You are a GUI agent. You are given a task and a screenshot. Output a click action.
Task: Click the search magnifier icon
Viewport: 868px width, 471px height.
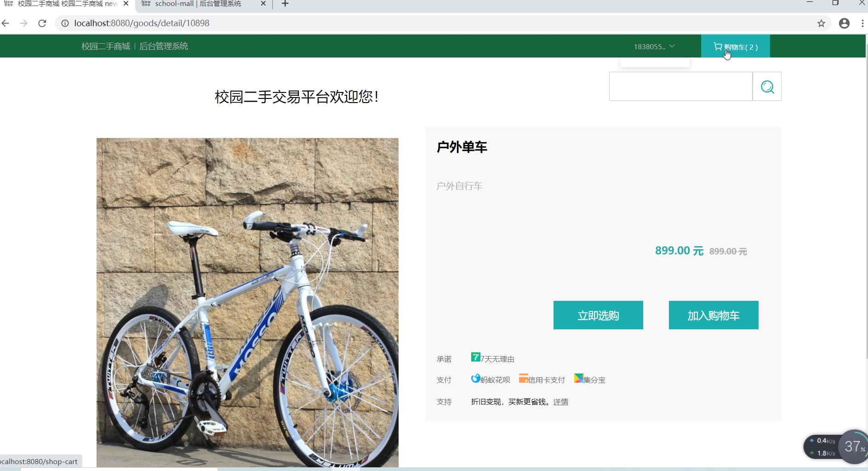[767, 86]
